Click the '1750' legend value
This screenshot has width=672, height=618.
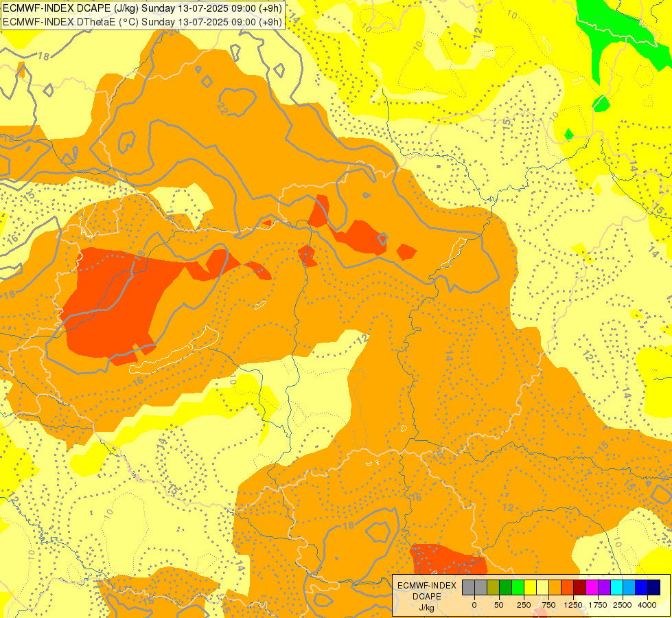[x=598, y=605]
